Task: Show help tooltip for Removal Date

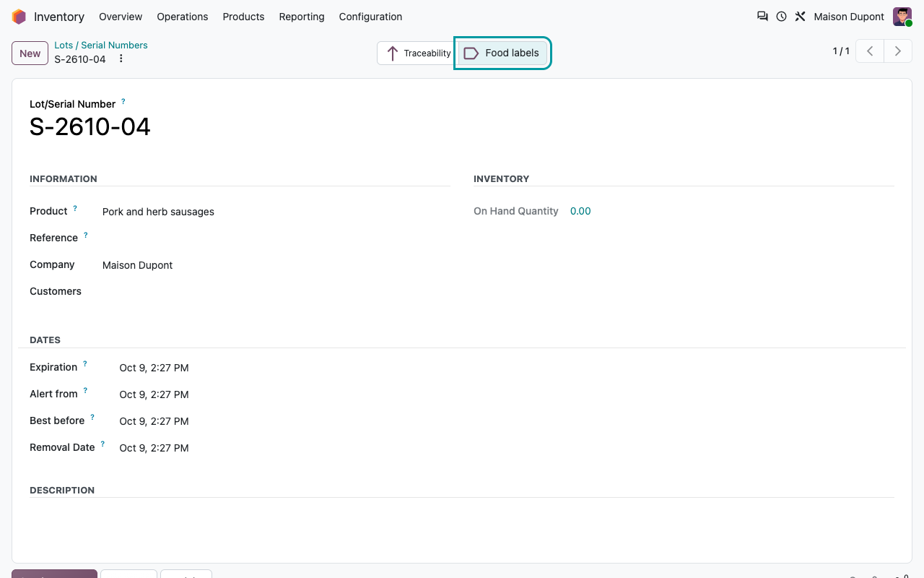Action: [103, 445]
